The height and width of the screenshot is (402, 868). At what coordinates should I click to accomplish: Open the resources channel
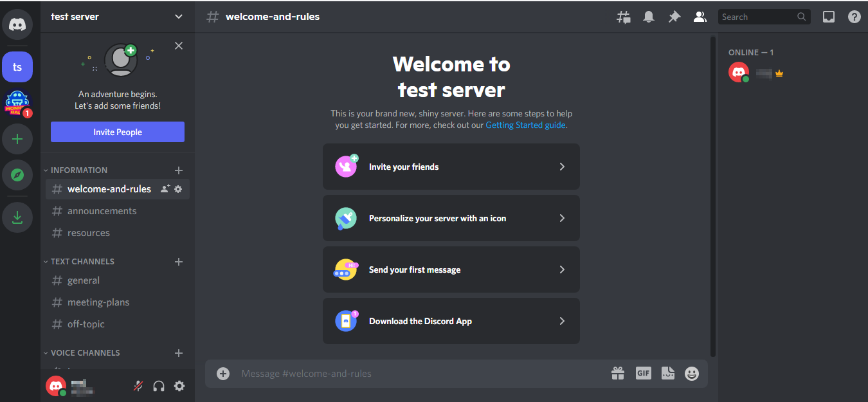click(x=118, y=233)
